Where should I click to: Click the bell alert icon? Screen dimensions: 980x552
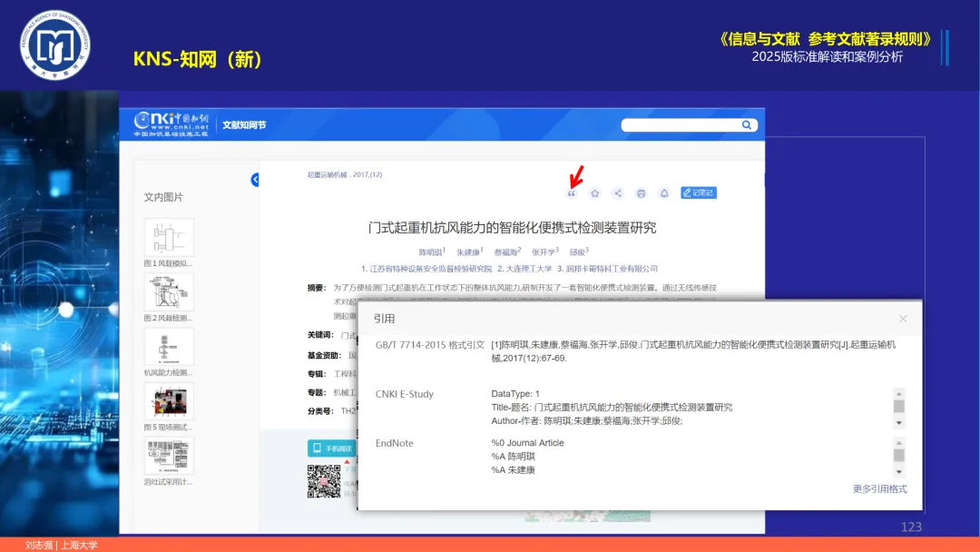click(x=664, y=193)
